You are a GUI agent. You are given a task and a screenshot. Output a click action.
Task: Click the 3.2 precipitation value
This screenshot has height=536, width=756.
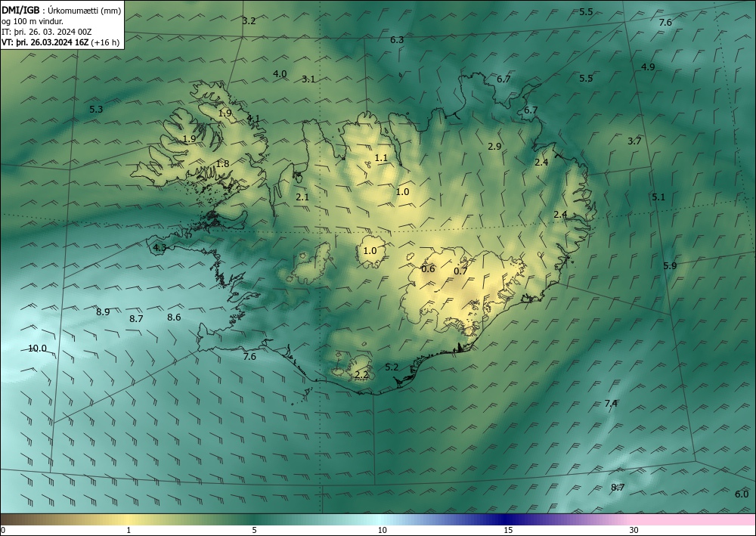pyautogui.click(x=249, y=20)
